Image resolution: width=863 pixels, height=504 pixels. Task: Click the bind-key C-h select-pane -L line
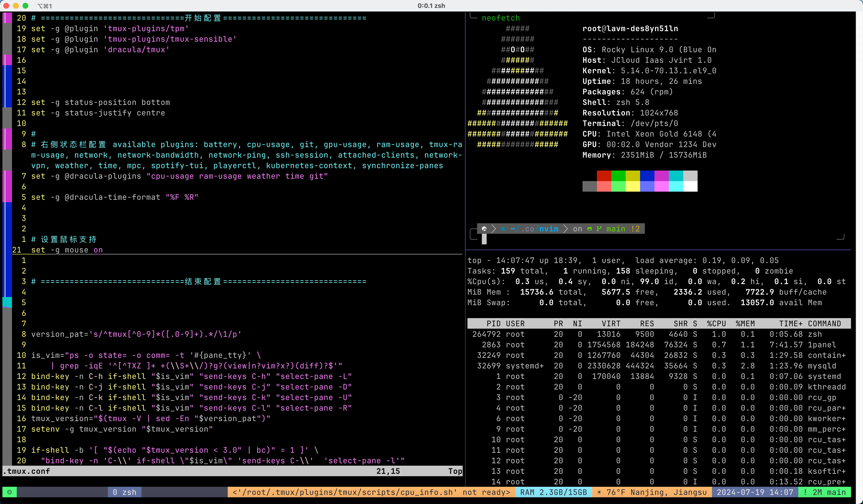pyautogui.click(x=192, y=376)
